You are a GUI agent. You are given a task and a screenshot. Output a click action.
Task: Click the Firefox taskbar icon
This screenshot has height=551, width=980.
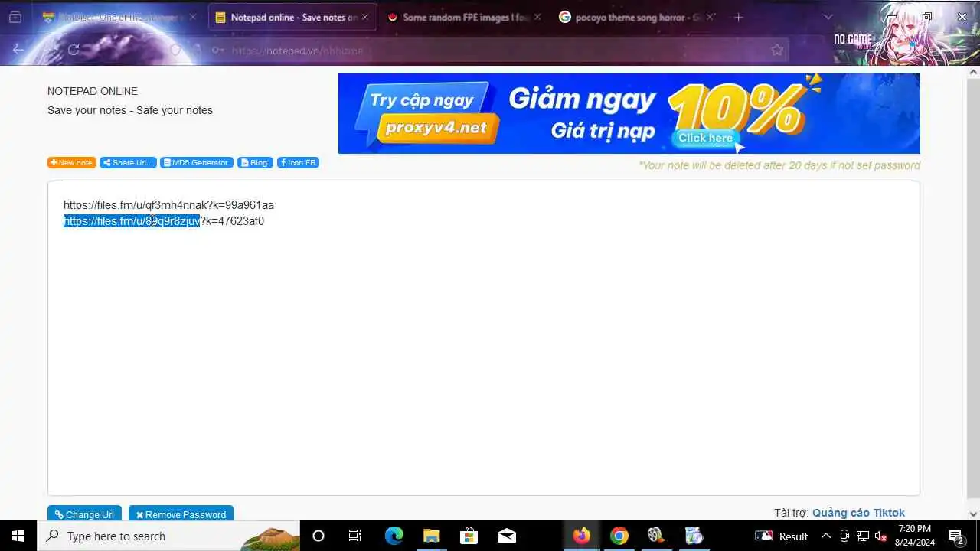(x=582, y=536)
